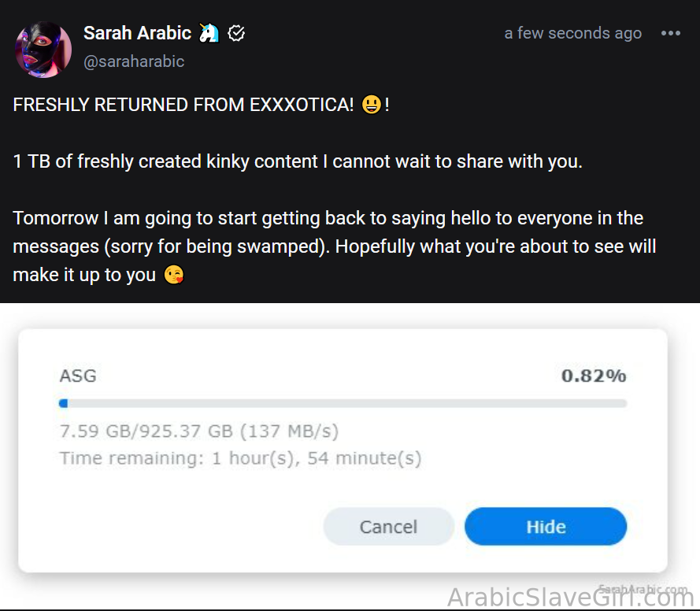Open the three-dot post options menu
Screen dimensions: 700x611
point(671,33)
